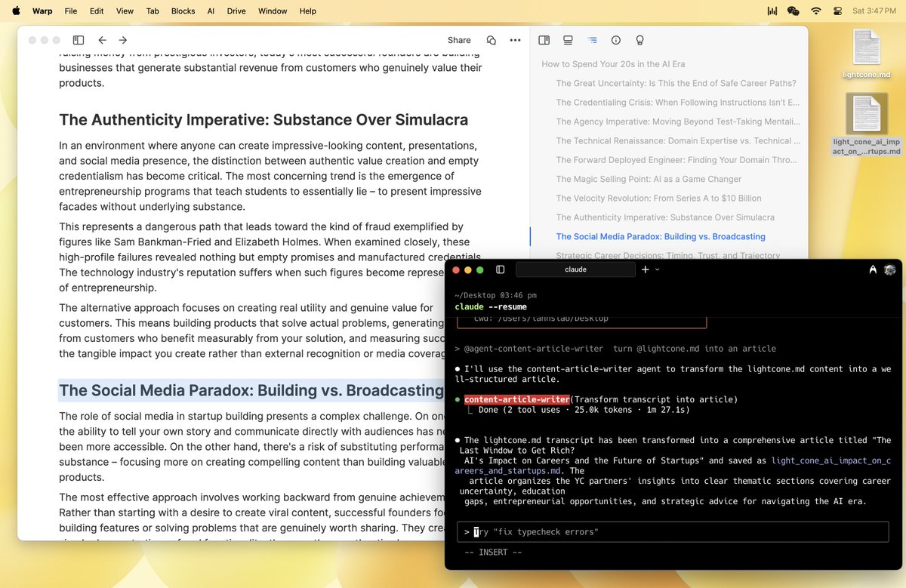906x588 pixels.
Task: Toggle the sidebar in the document window
Action: click(79, 40)
